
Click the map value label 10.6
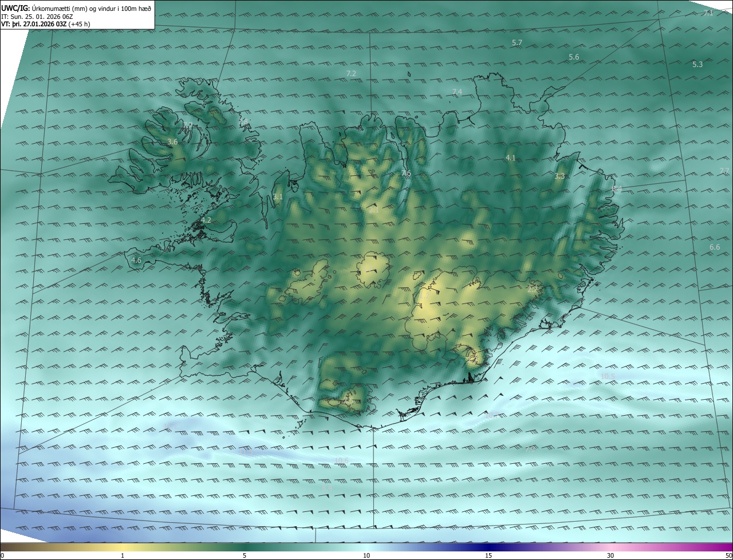coord(341,461)
